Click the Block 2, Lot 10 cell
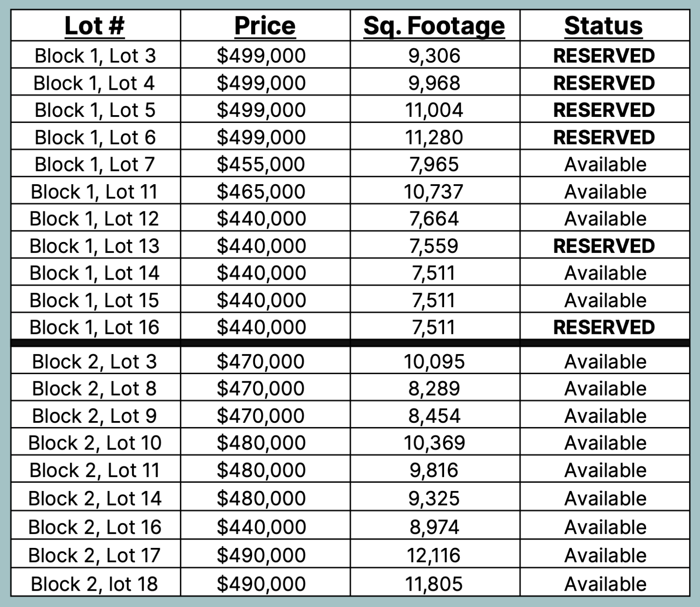This screenshot has height=607, width=700. (95, 443)
